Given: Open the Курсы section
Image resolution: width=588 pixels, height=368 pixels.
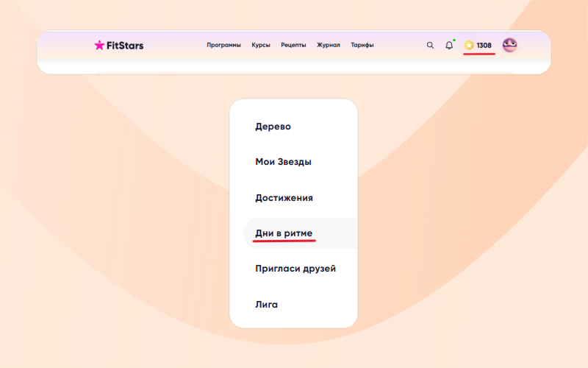Looking at the screenshot, I should (x=261, y=45).
